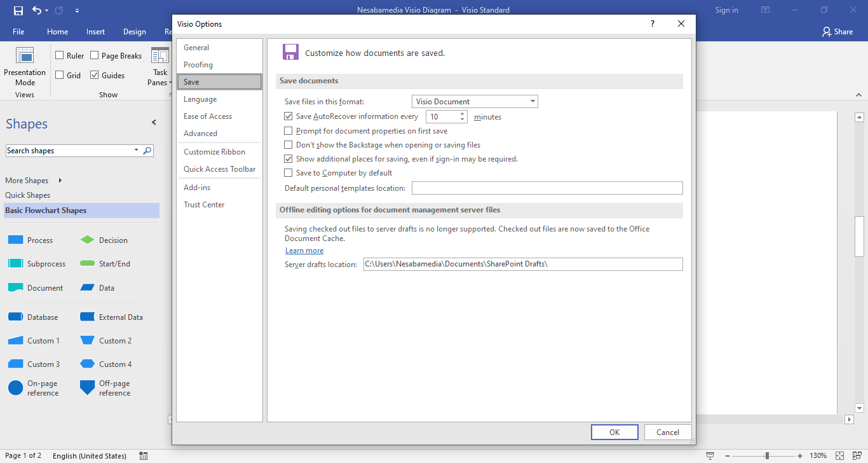This screenshot has width=868, height=463.
Task: Switch to the Advanced options category
Action: [x=200, y=134]
